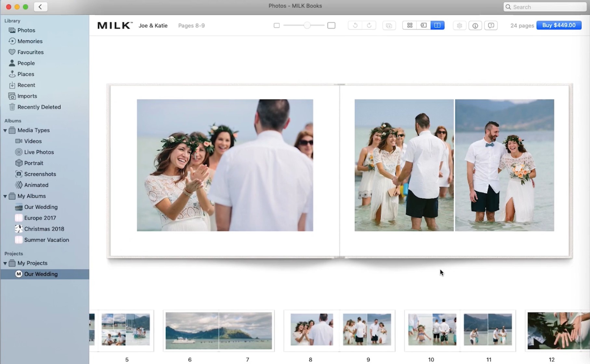This screenshot has height=364, width=590.
Task: Jump to pages 6-7 landscape spread thumbnail
Action: tap(219, 331)
